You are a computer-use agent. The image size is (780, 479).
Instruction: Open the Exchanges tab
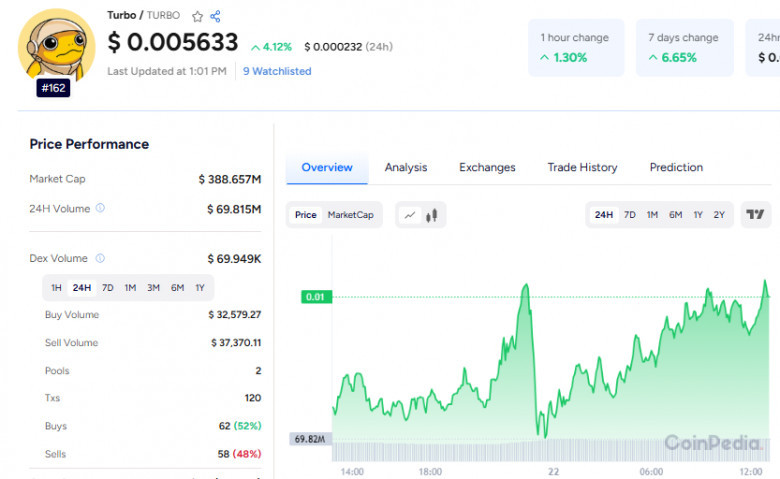click(487, 168)
